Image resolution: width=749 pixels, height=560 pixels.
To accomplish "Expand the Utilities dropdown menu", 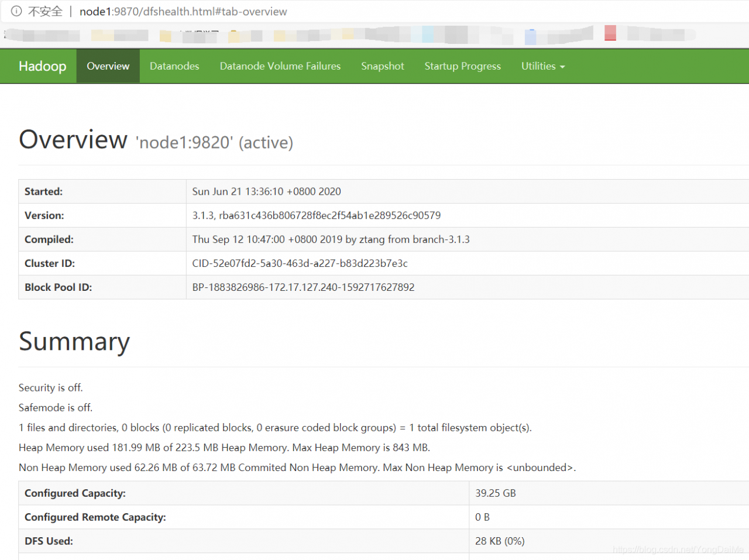I will tap(543, 66).
